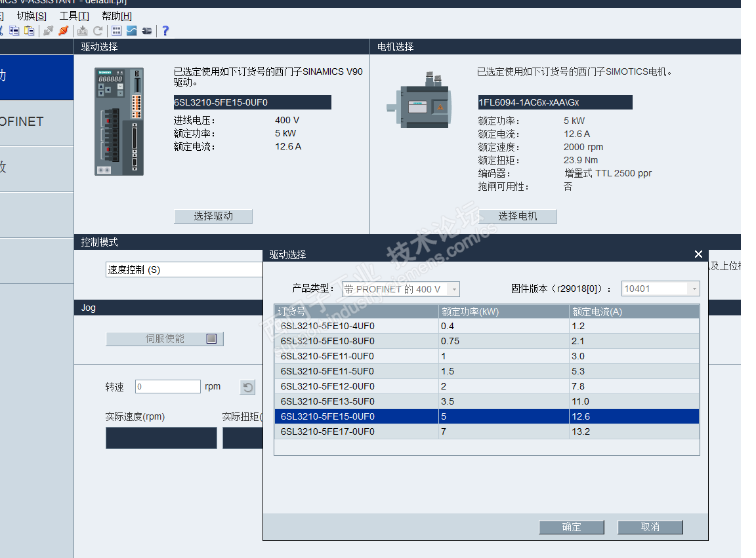The width and height of the screenshot is (756, 558).
Task: Select highlighted row 6SL3210-5FE15-0UF0 in the table
Action: click(487, 416)
